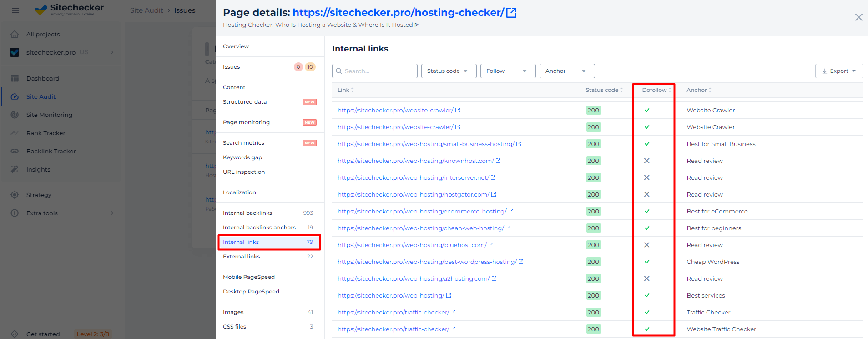Click the 10 warnings badge in Issues
Viewport: 868px width, 339px height.
click(310, 67)
